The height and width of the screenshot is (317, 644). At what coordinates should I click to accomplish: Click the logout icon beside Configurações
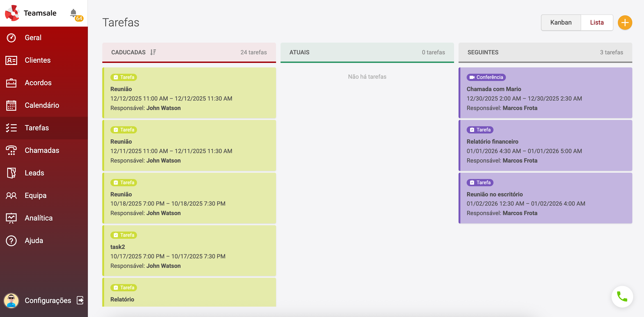80,300
